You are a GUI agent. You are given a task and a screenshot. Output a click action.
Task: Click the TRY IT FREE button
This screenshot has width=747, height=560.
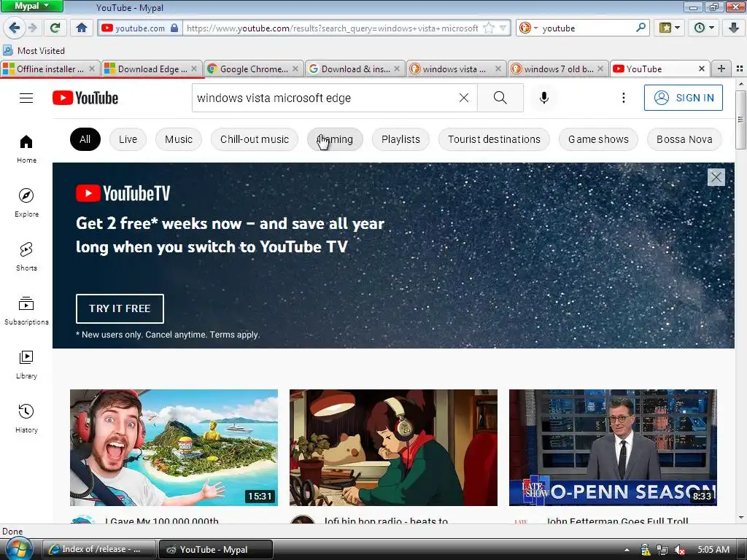(x=120, y=308)
